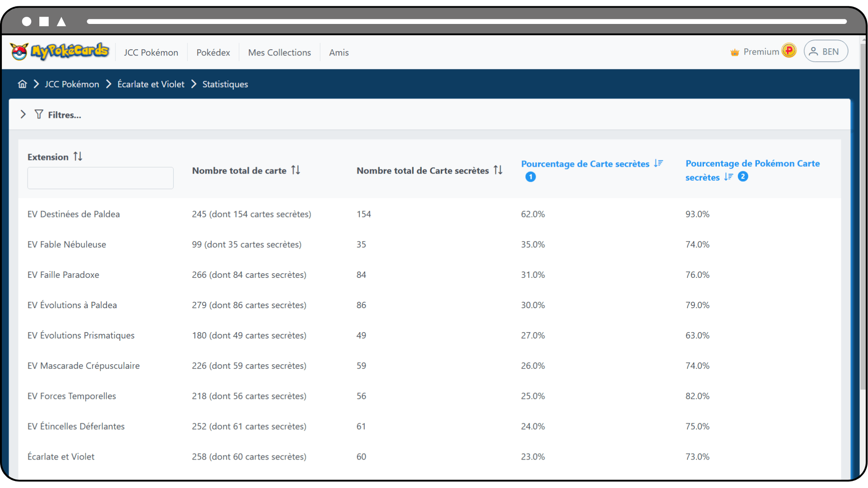This screenshot has width=868, height=488.
Task: Go to Écarlate et Violet breadcrumb link
Action: (x=151, y=84)
